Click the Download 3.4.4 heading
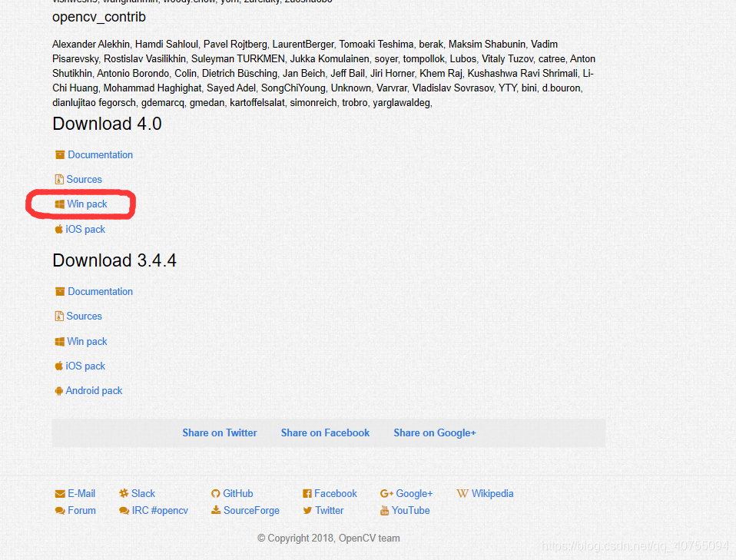The height and width of the screenshot is (560, 736). 114,260
